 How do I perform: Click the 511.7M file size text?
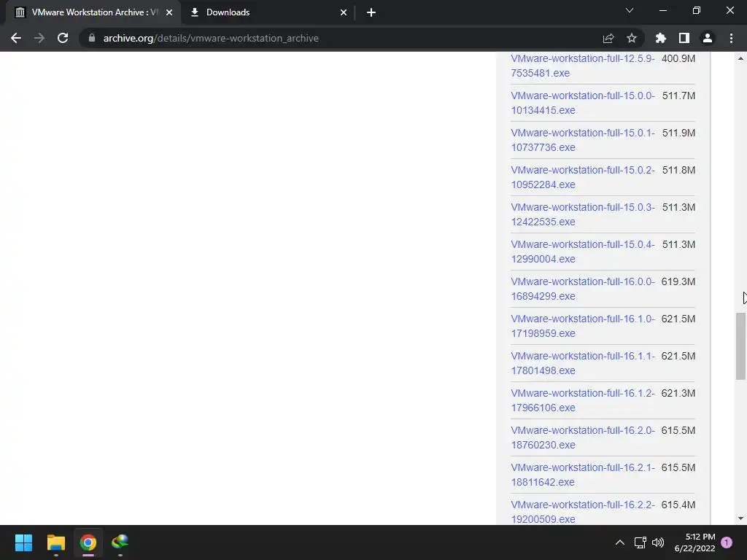pyautogui.click(x=678, y=96)
